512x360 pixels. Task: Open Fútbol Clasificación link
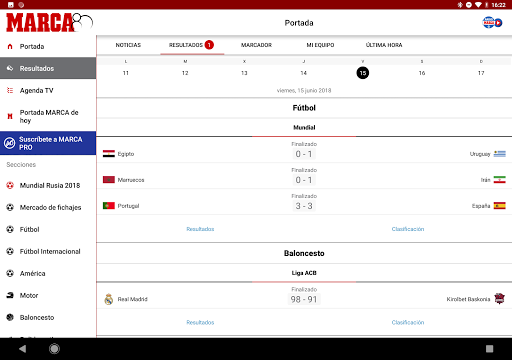pyautogui.click(x=408, y=229)
